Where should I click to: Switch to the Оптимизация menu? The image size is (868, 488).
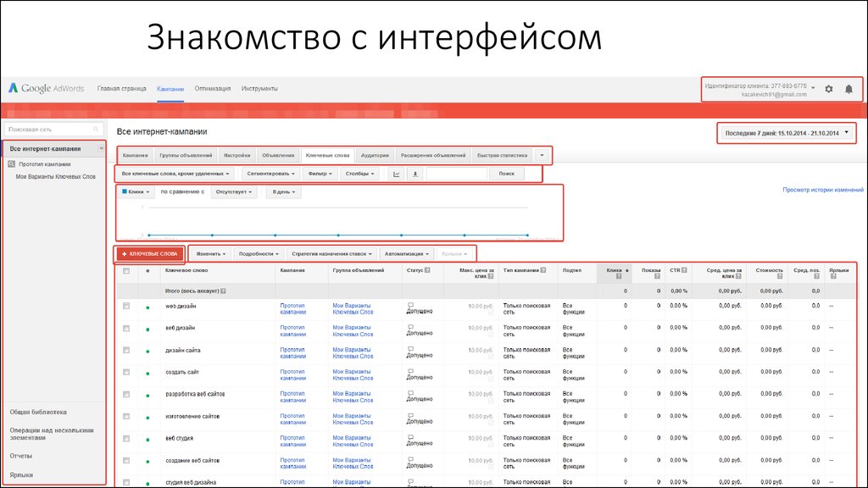click(x=213, y=88)
